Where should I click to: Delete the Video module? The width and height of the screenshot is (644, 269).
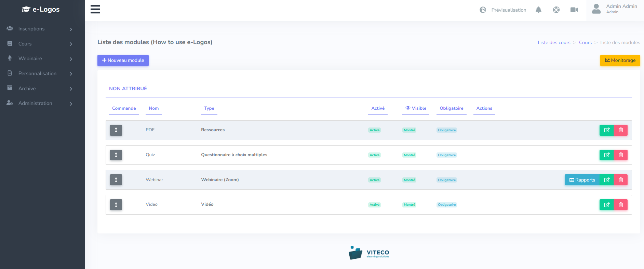pyautogui.click(x=621, y=205)
